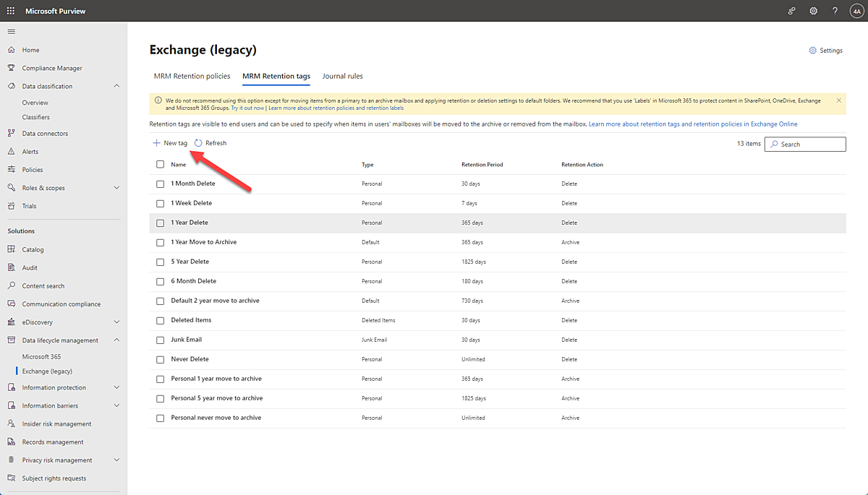The width and height of the screenshot is (868, 495).
Task: Dismiss the yellow recommendation banner
Action: point(838,100)
